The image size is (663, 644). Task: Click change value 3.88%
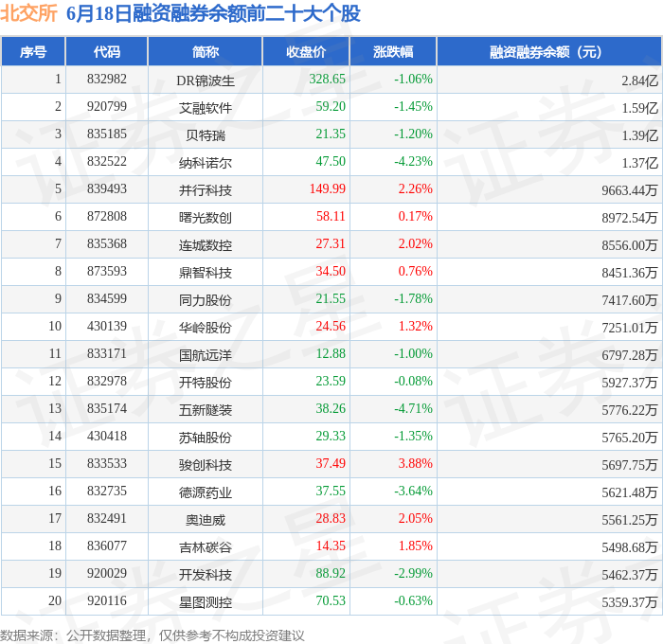415,464
